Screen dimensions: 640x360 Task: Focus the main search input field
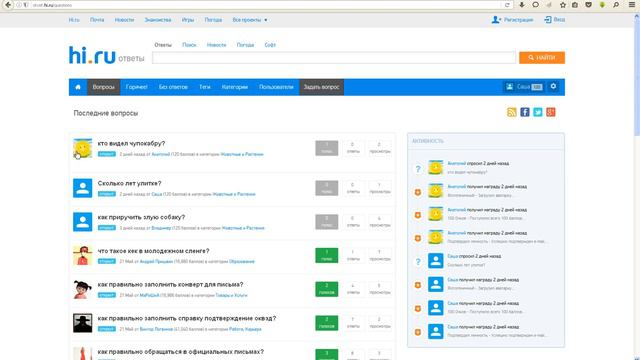click(x=334, y=58)
